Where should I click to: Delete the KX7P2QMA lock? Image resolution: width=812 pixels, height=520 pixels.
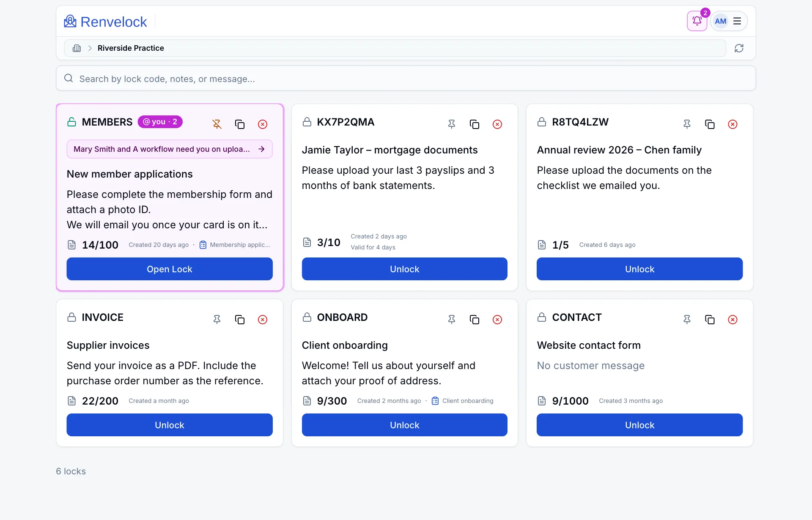[497, 124]
